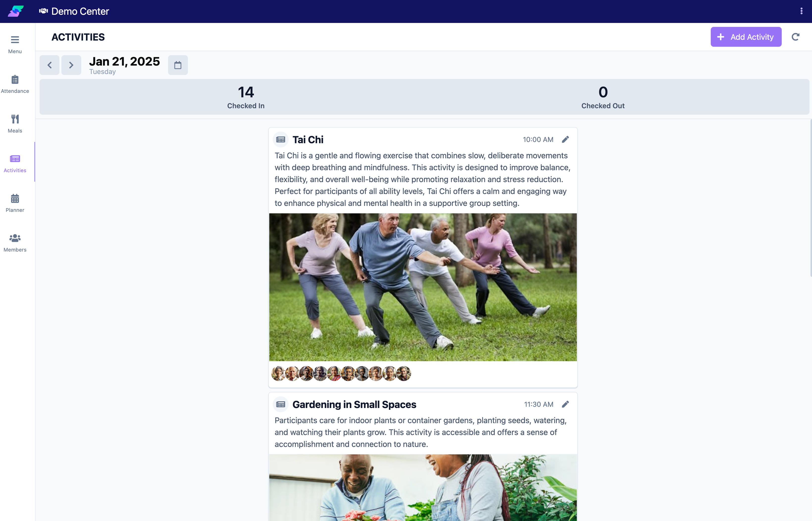Click the app logo in top bar

(16, 11)
